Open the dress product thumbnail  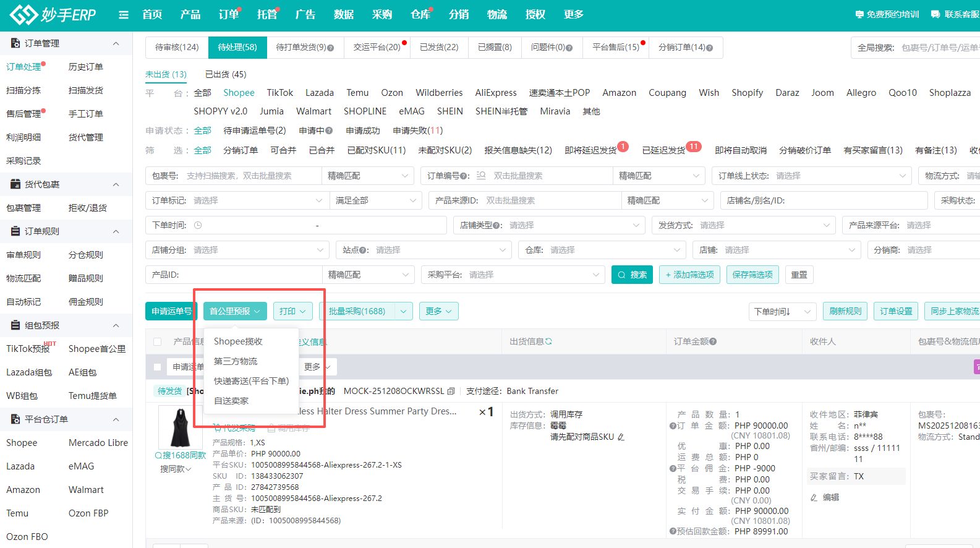(x=181, y=427)
